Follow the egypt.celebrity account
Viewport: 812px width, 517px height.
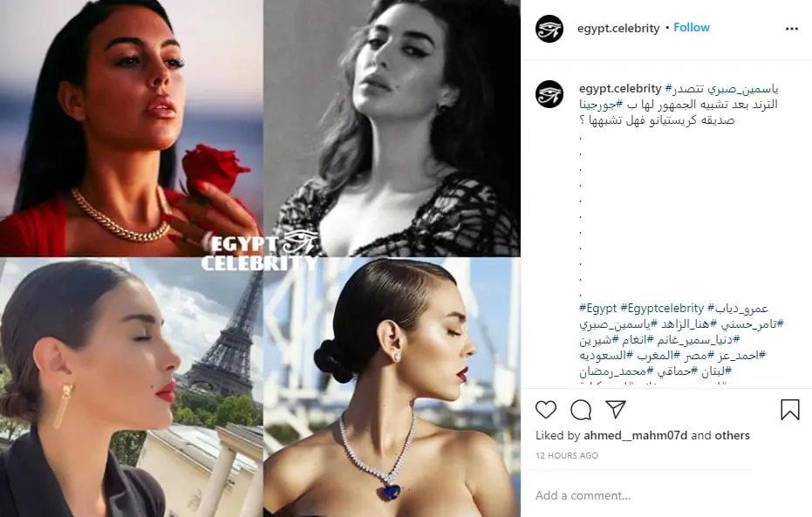[692, 27]
